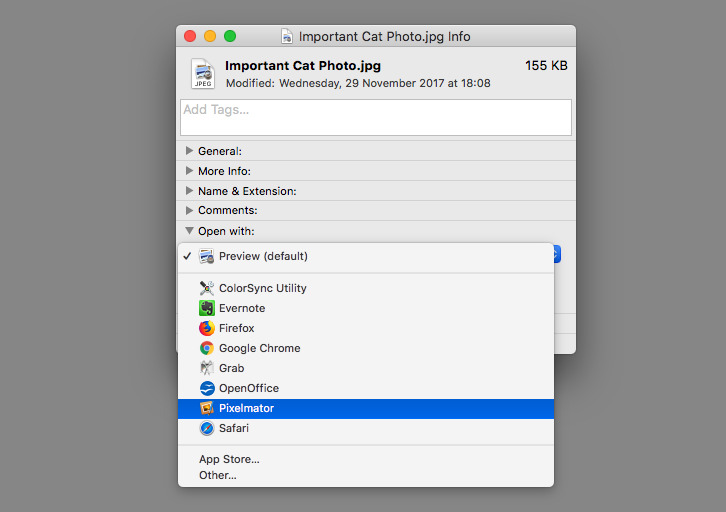
Task: Click the Preview app icon in menu
Action: (x=207, y=256)
